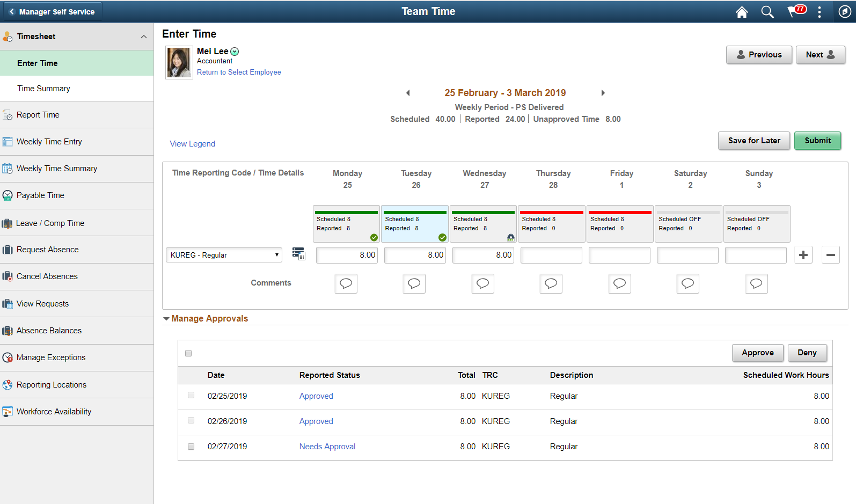Click the needs-approval icon on Wednesday tile
Image resolution: width=856 pixels, height=504 pixels.
point(511,237)
